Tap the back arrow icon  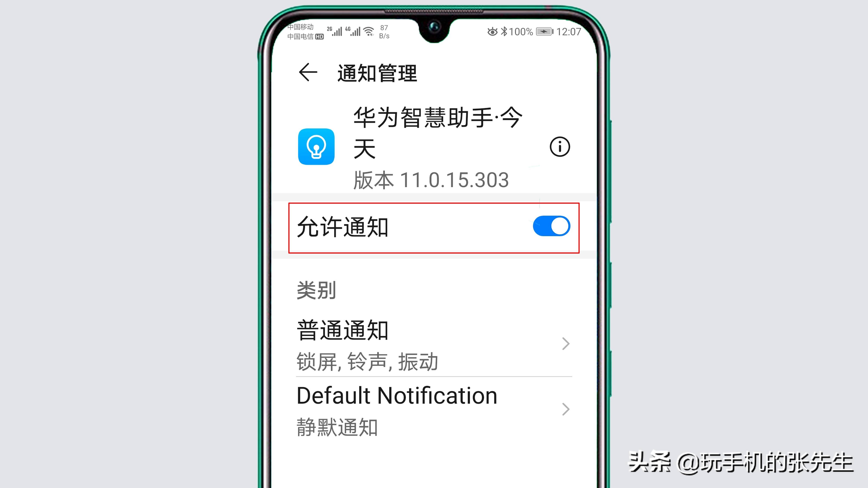click(x=308, y=73)
